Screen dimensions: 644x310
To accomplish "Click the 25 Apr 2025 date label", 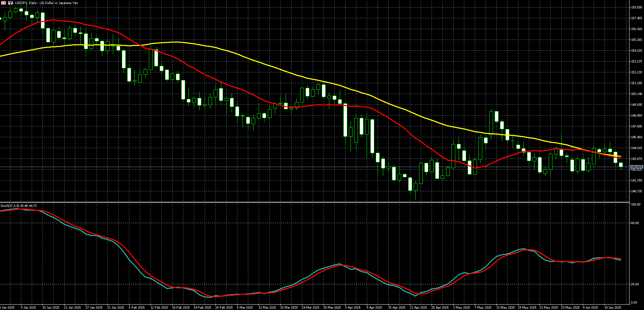I will tap(440, 308).
